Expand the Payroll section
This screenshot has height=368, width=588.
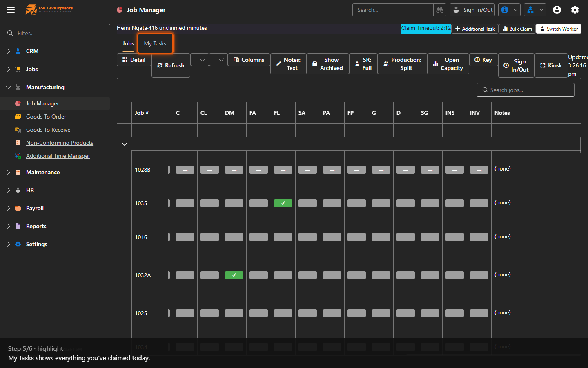coord(9,208)
